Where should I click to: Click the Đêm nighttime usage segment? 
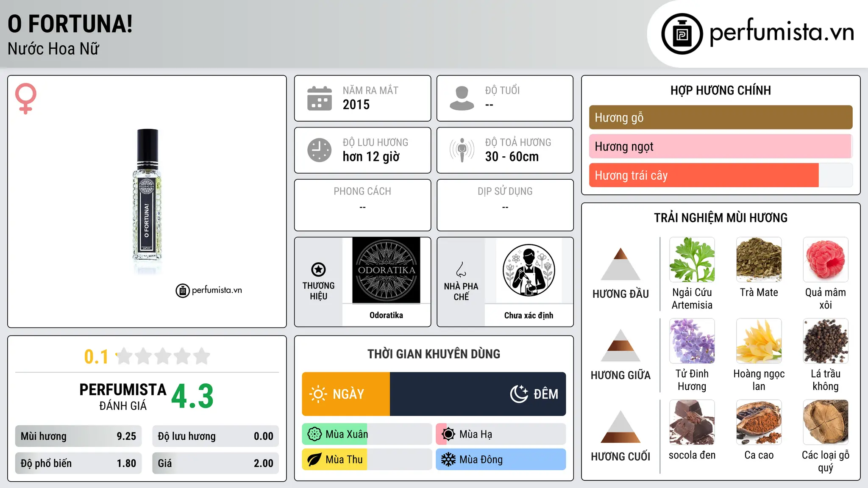pyautogui.click(x=478, y=394)
